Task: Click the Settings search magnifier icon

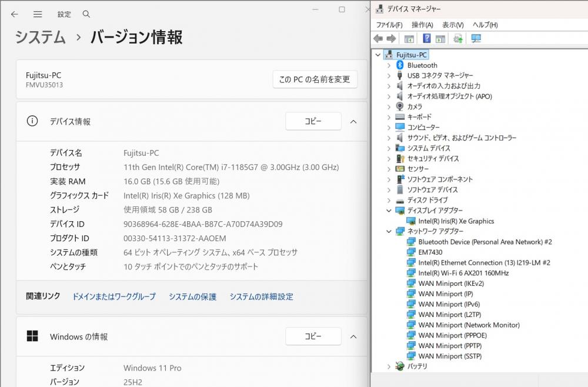Action: [x=86, y=14]
